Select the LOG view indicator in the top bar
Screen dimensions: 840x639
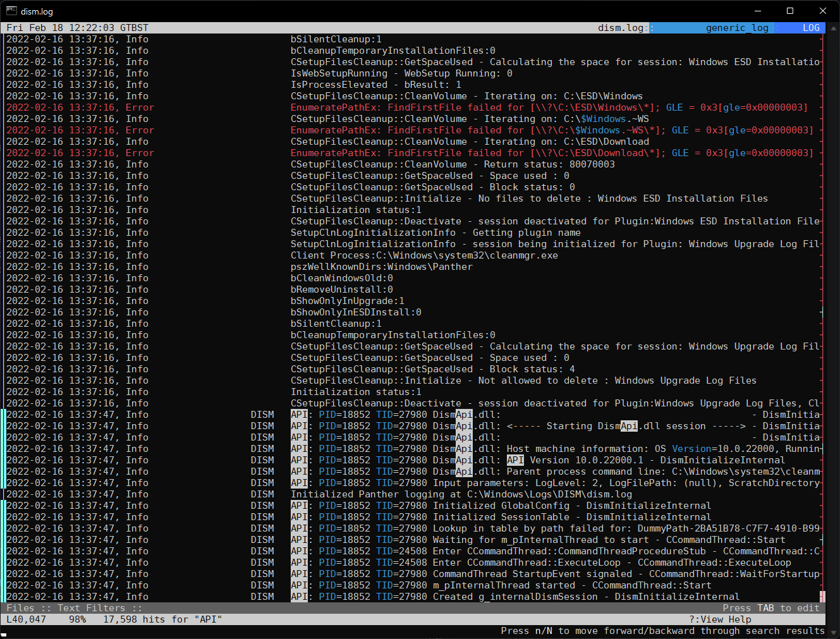[812, 27]
